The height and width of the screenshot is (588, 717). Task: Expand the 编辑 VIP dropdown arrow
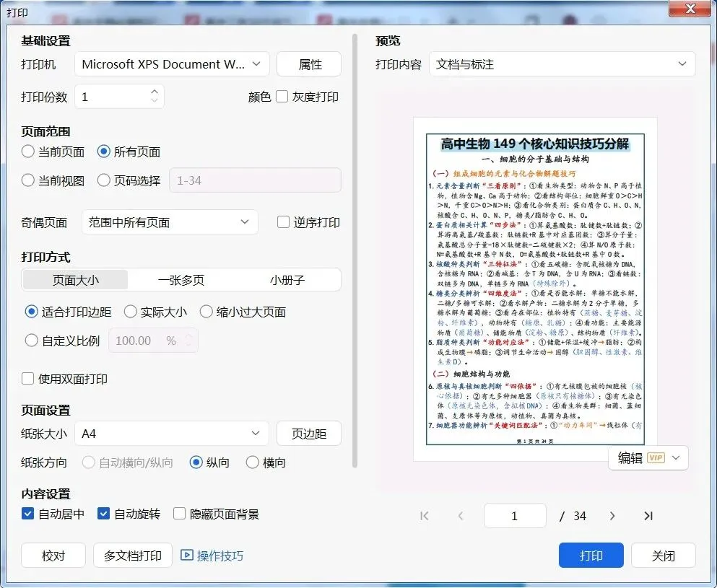[x=676, y=458]
